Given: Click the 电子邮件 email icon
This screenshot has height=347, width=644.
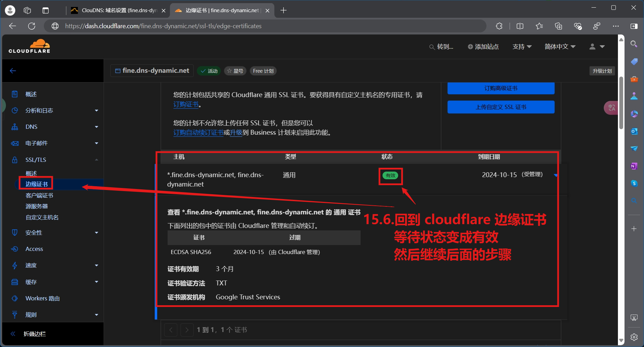Looking at the screenshot, I should click(15, 143).
